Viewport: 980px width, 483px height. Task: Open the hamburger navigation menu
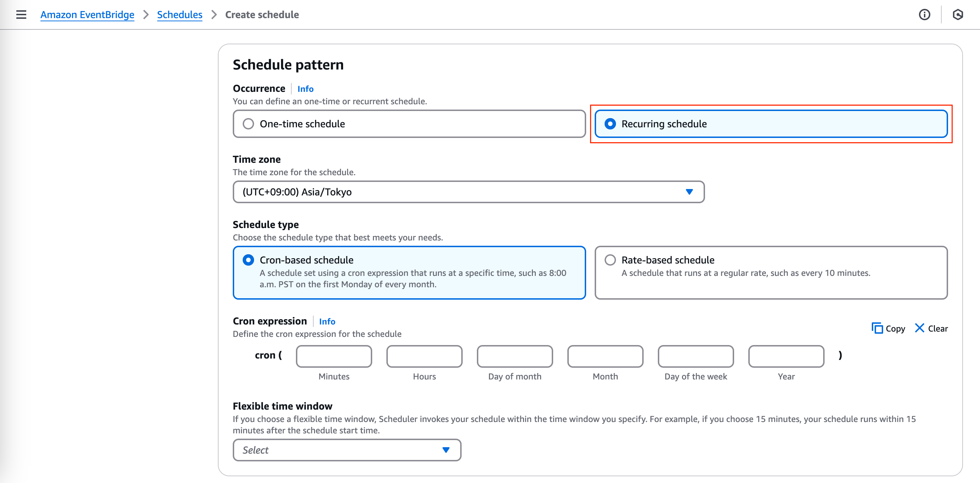tap(21, 15)
